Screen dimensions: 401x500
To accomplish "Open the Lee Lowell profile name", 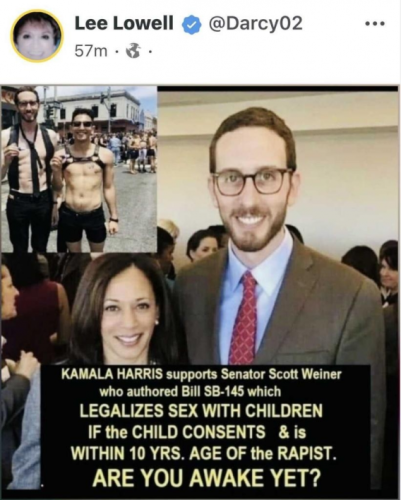I will tap(124, 24).
